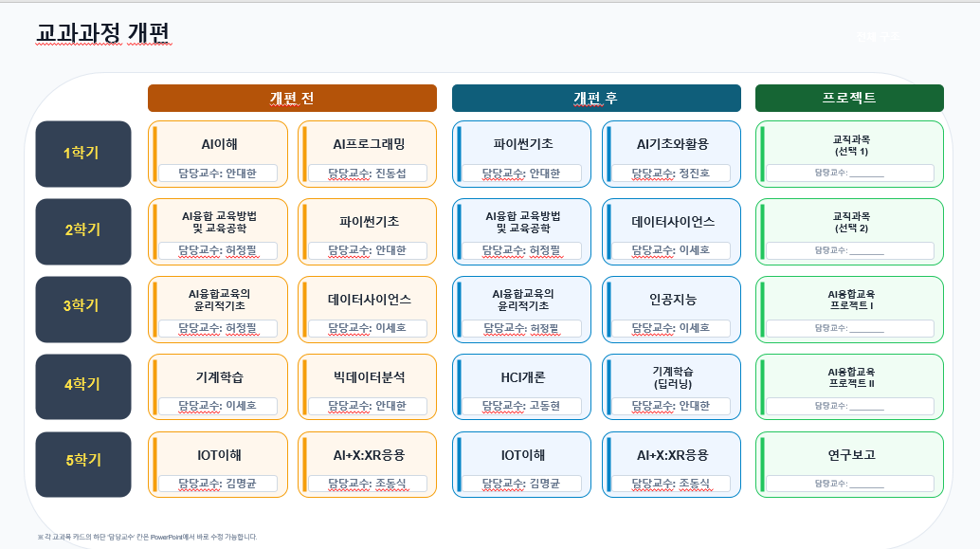Image resolution: width=980 pixels, height=549 pixels.
Task: Click '데이터사이언스' title in the orange 개편 전 card
Action: [x=369, y=300]
